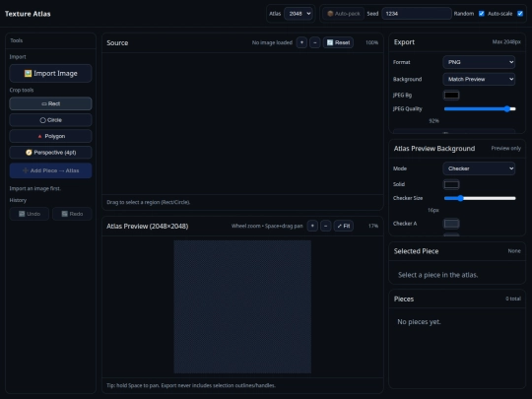Click 'Select a piece in the atlas.' text

(438, 275)
